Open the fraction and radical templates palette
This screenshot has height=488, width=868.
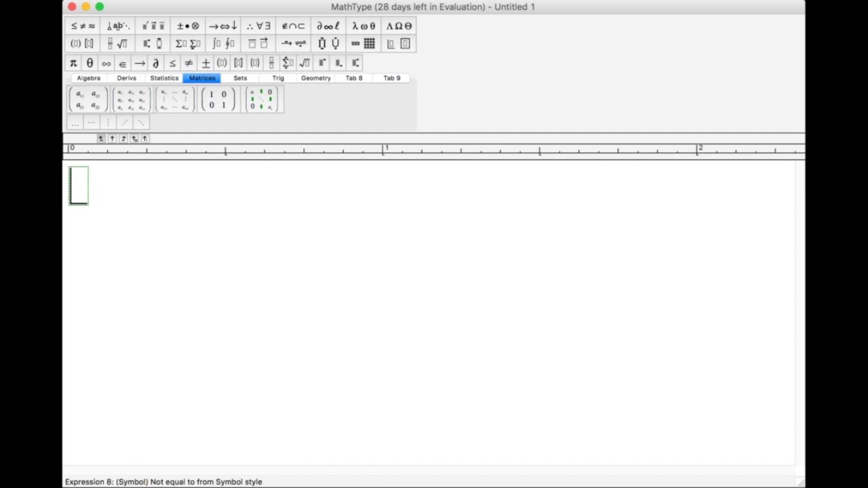[x=118, y=43]
